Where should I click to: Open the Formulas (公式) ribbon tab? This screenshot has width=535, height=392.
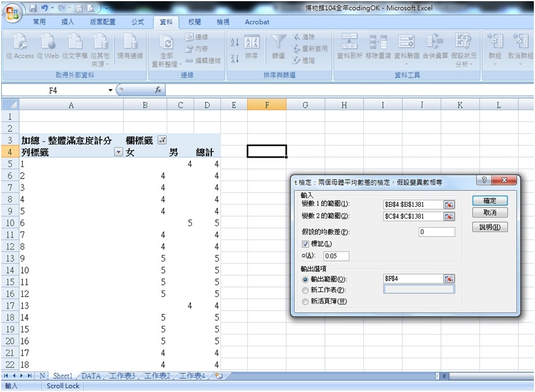tap(138, 22)
